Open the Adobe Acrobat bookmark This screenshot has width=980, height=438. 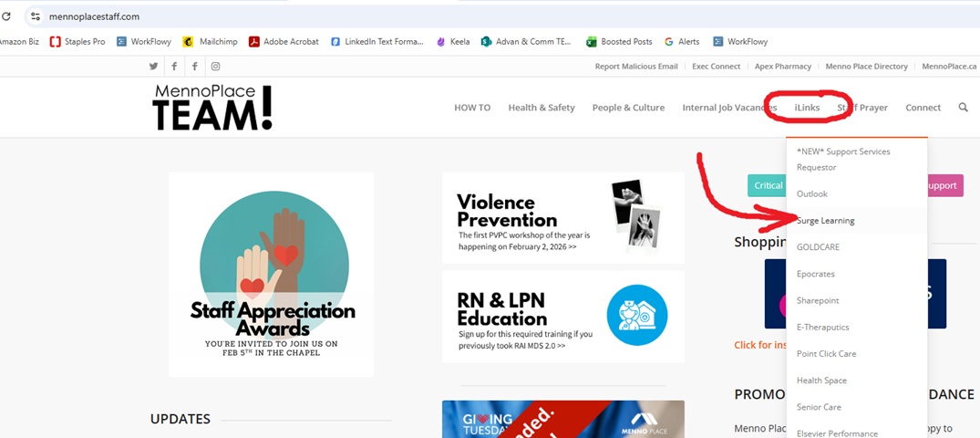pos(284,42)
